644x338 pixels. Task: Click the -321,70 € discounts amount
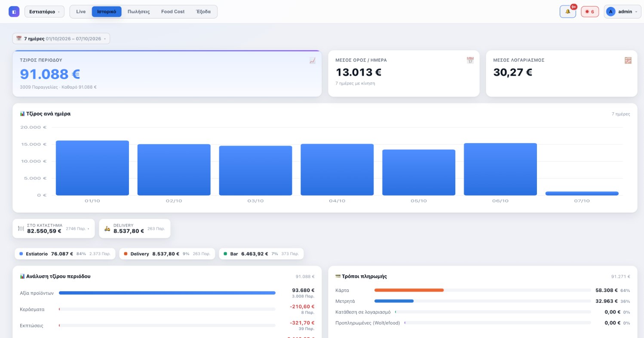coord(303,323)
